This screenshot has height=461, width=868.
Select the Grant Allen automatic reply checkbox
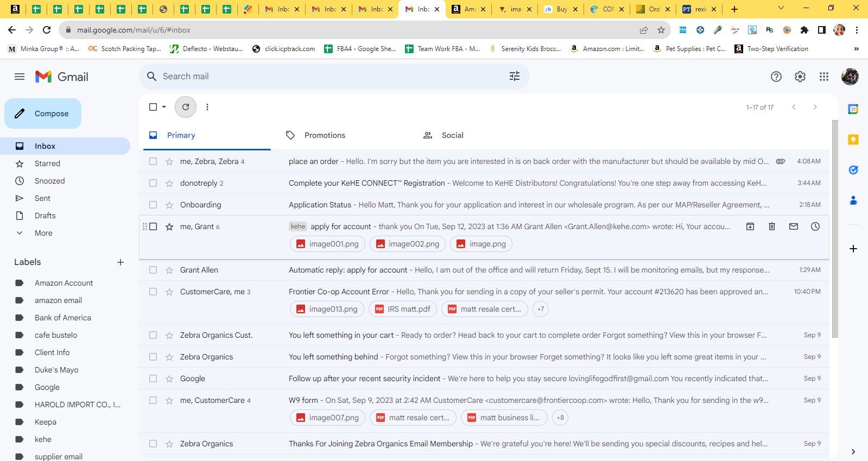153,270
